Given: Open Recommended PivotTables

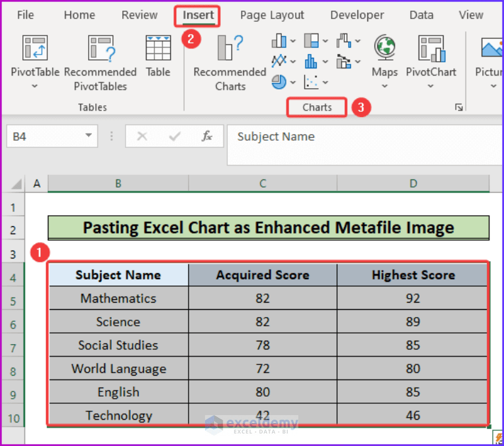Looking at the screenshot, I should [101, 62].
